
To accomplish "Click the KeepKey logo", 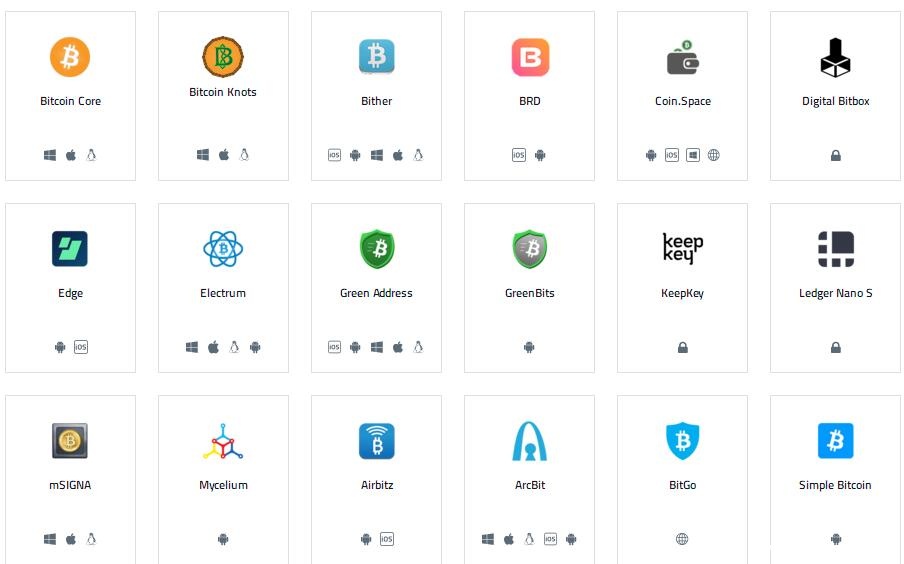I will (683, 249).
